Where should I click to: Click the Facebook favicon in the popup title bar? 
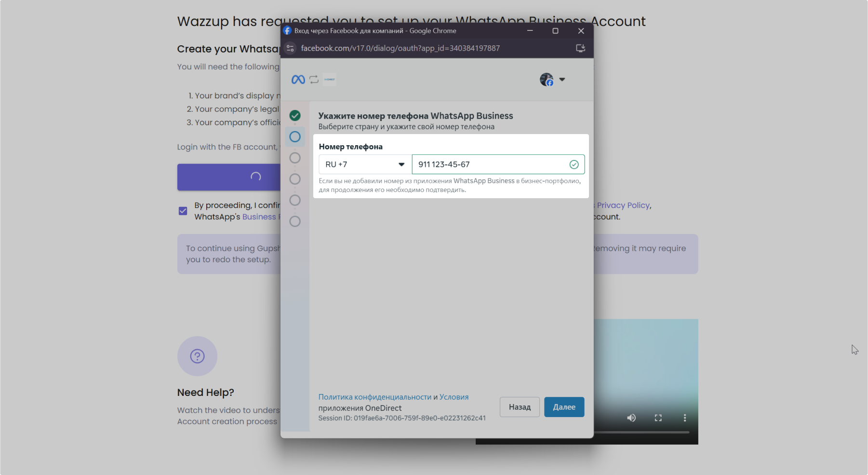click(287, 30)
